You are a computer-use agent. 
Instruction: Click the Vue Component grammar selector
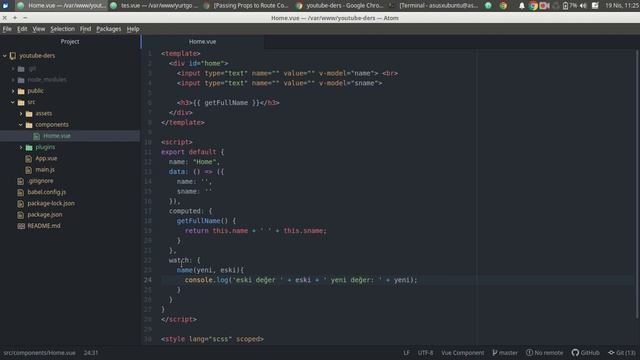coord(462,353)
